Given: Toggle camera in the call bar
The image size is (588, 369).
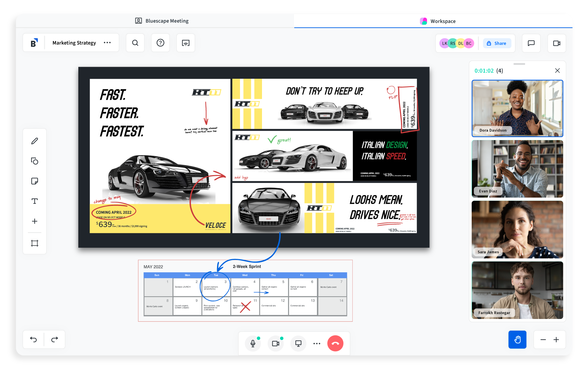Looking at the screenshot, I should pos(276,343).
